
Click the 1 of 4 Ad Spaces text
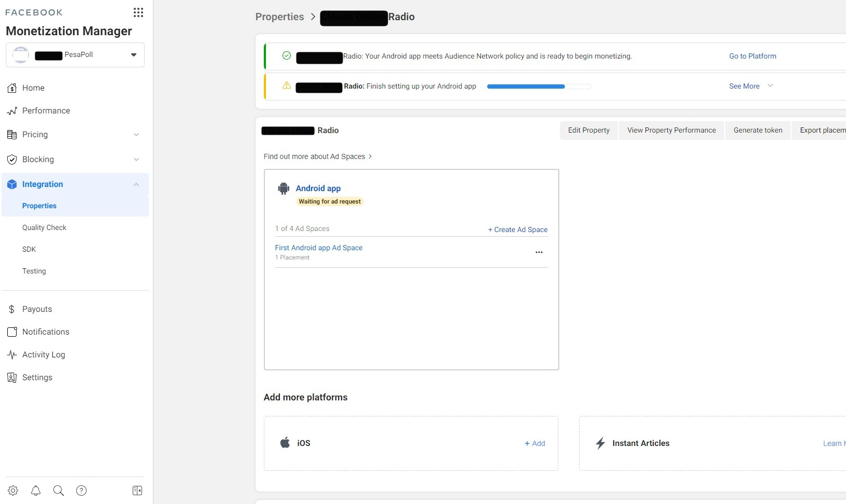[x=302, y=228]
